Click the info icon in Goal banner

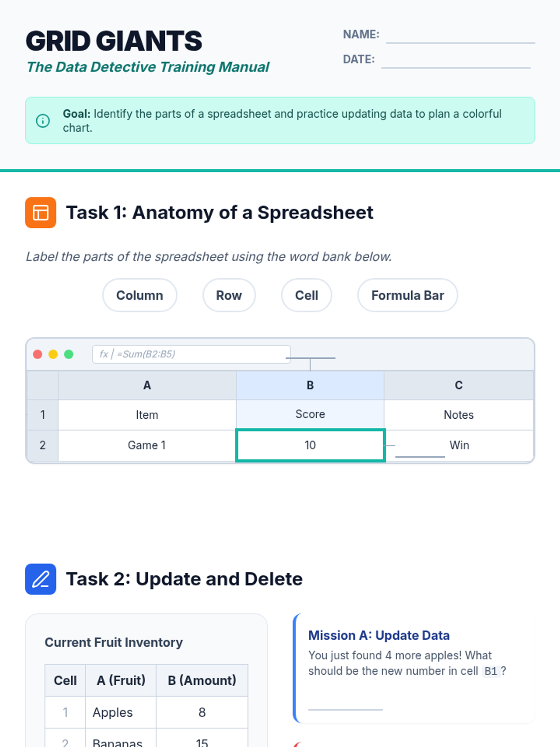43,121
